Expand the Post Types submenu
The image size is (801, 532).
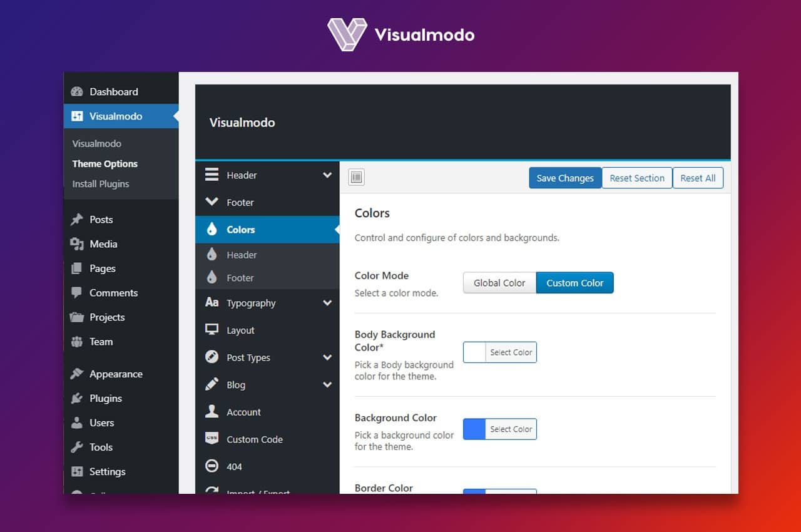pos(328,357)
